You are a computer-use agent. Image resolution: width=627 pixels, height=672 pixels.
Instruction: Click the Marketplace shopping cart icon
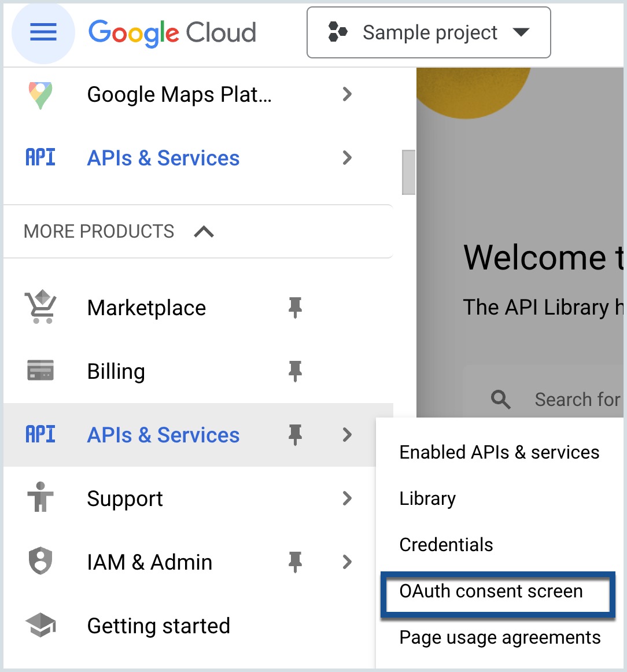coord(40,307)
